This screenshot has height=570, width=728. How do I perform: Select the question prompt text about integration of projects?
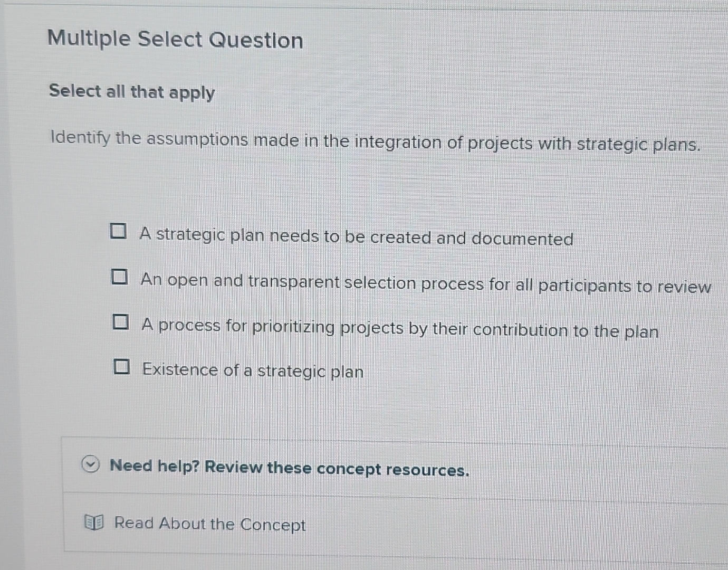(375, 142)
